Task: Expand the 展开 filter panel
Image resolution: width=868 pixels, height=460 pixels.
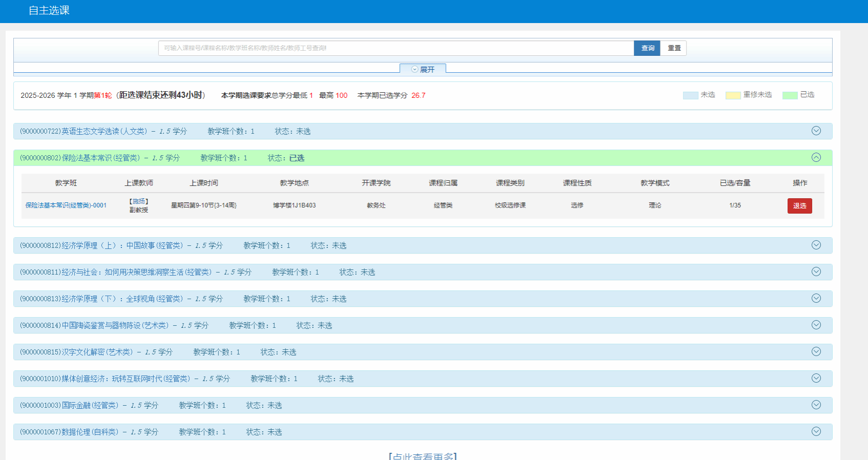Action: 423,69
